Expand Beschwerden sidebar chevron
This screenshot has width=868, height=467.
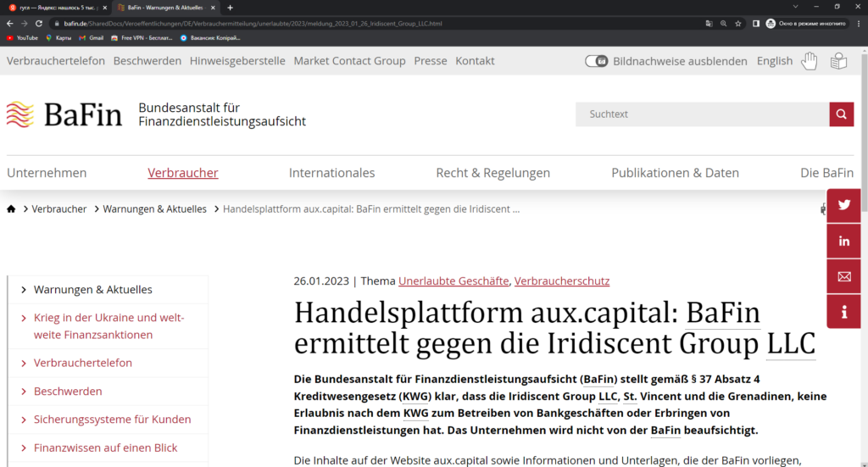23,392
